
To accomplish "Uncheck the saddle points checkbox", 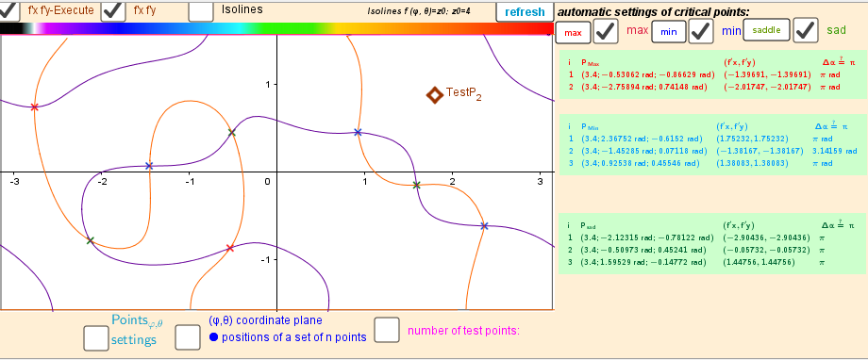I will [x=806, y=31].
